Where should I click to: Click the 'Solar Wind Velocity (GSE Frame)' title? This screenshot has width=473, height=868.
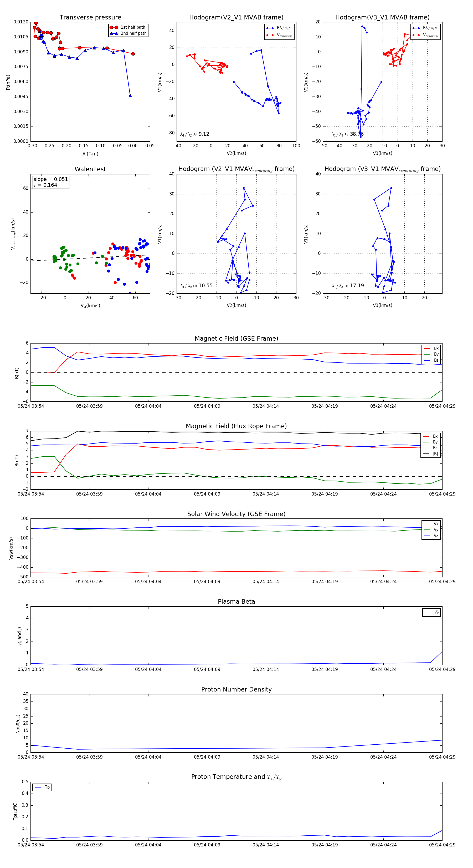pyautogui.click(x=236, y=514)
